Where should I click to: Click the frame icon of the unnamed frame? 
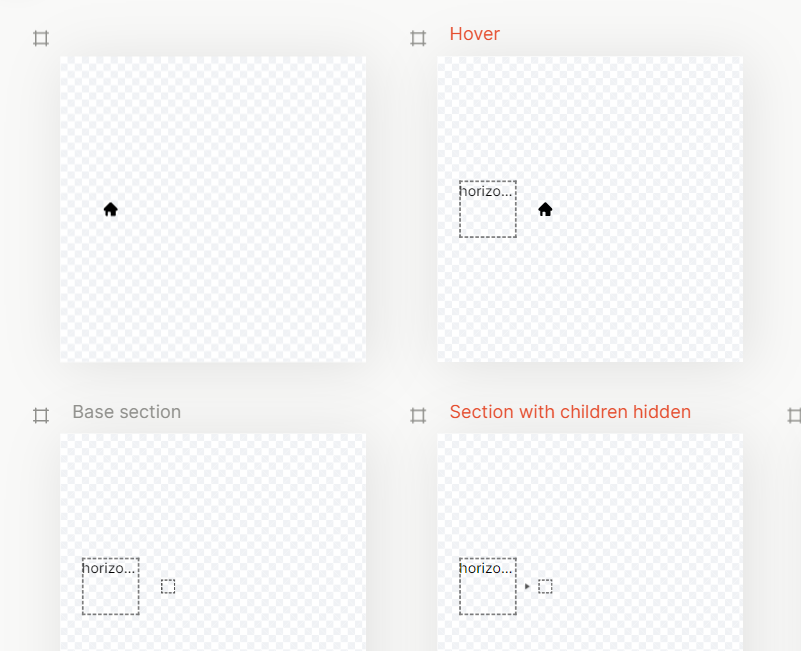[x=41, y=38]
